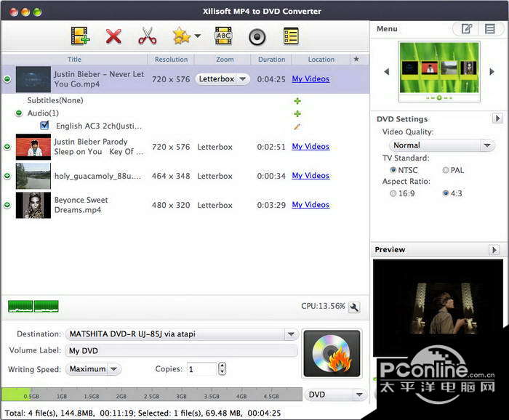
Task: Add an audio track with green plus
Action: point(297,114)
